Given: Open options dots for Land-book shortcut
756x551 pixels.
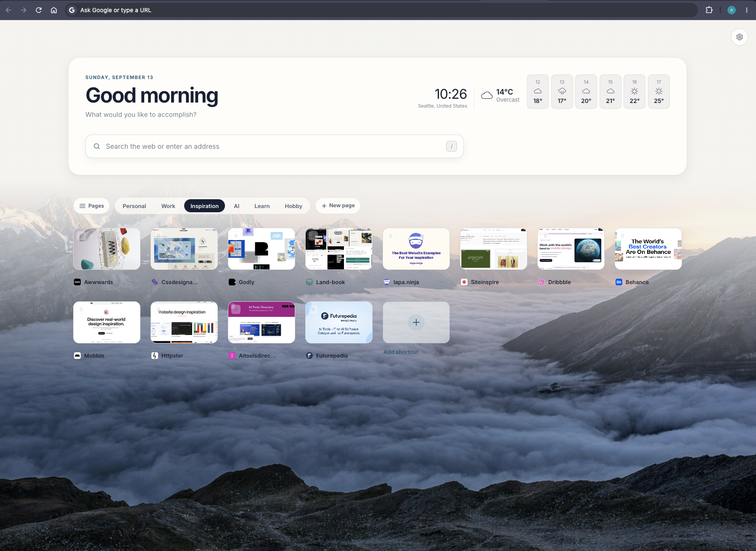Looking at the screenshot, I should tap(364, 282).
